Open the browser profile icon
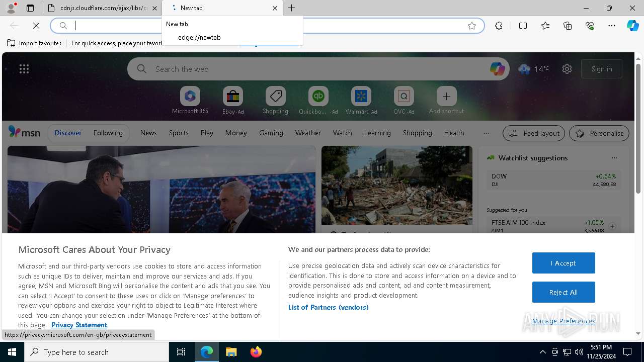Screen dimensions: 644x362 (11, 8)
